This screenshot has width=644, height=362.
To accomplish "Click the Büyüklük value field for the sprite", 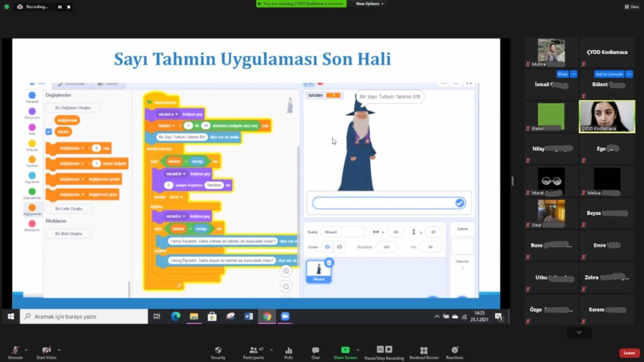I will 386,247.
